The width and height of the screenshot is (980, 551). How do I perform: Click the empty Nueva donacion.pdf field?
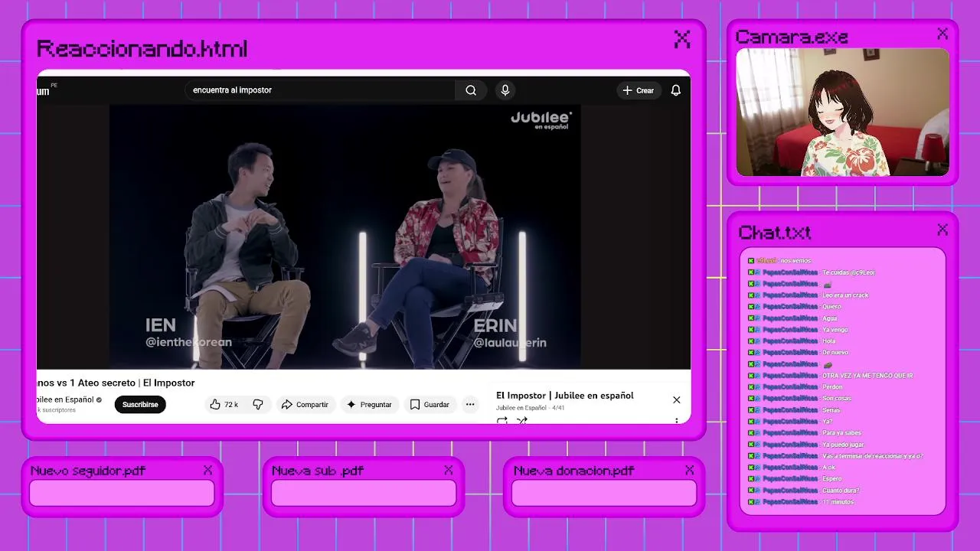pos(604,493)
